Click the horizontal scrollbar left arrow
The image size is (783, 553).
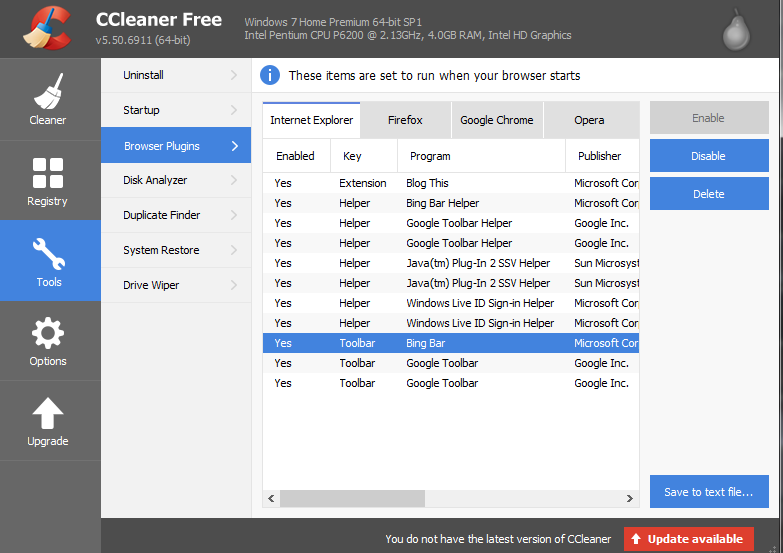271,498
